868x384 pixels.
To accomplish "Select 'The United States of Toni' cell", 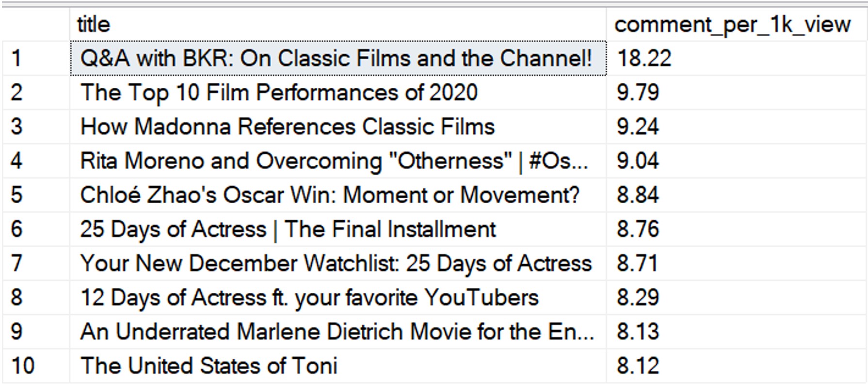I will click(x=338, y=366).
